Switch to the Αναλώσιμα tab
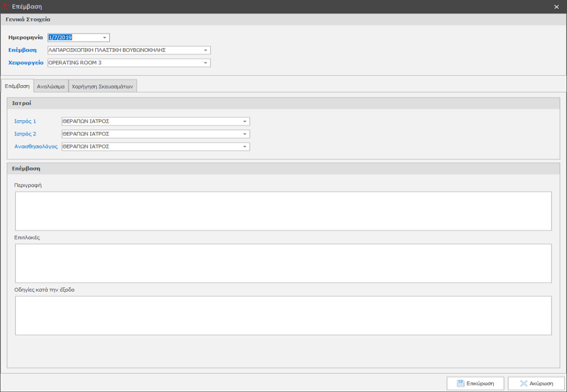This screenshot has width=567, height=392. click(50, 86)
